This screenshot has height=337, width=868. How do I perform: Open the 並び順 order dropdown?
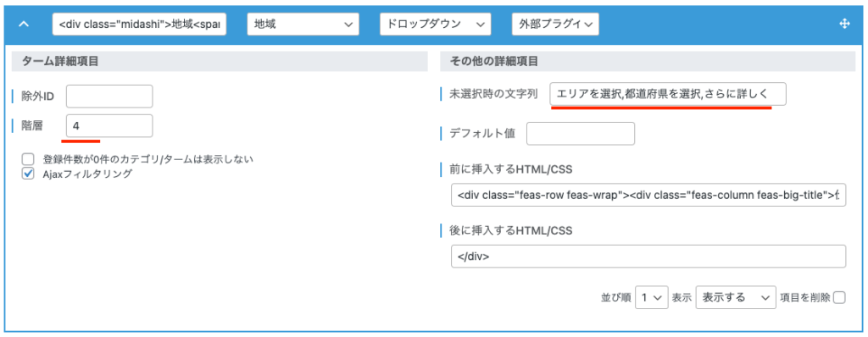(x=652, y=298)
